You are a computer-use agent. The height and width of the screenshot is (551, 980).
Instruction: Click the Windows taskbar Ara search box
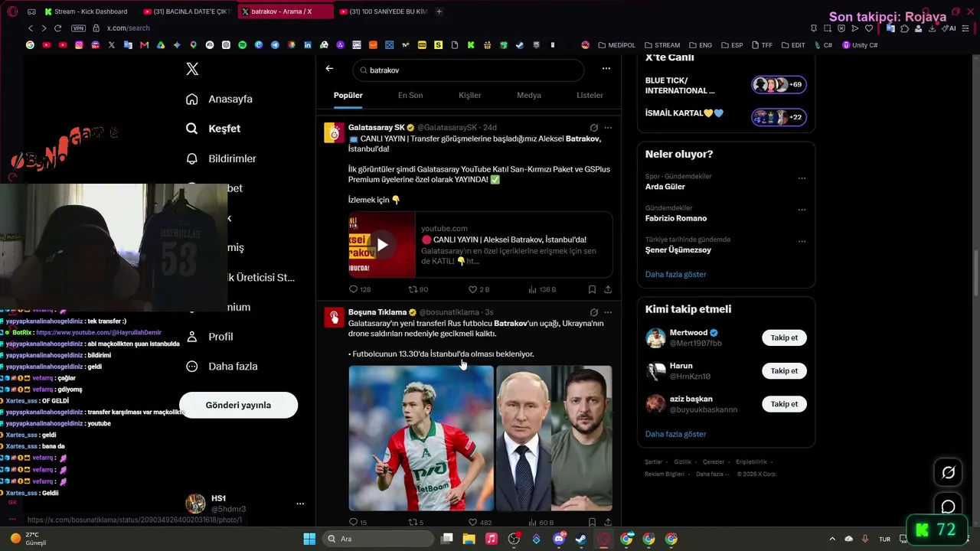tap(379, 539)
